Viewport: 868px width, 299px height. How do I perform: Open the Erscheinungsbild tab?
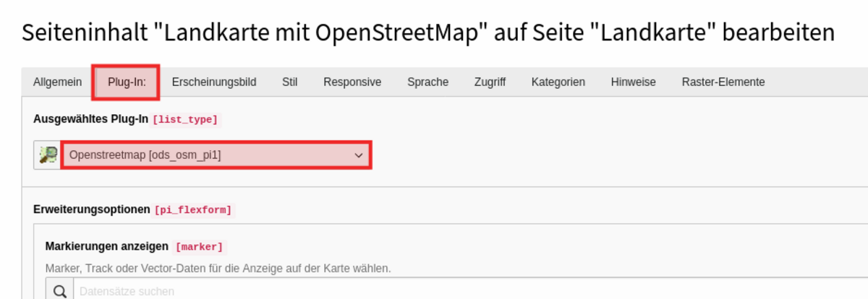(214, 82)
